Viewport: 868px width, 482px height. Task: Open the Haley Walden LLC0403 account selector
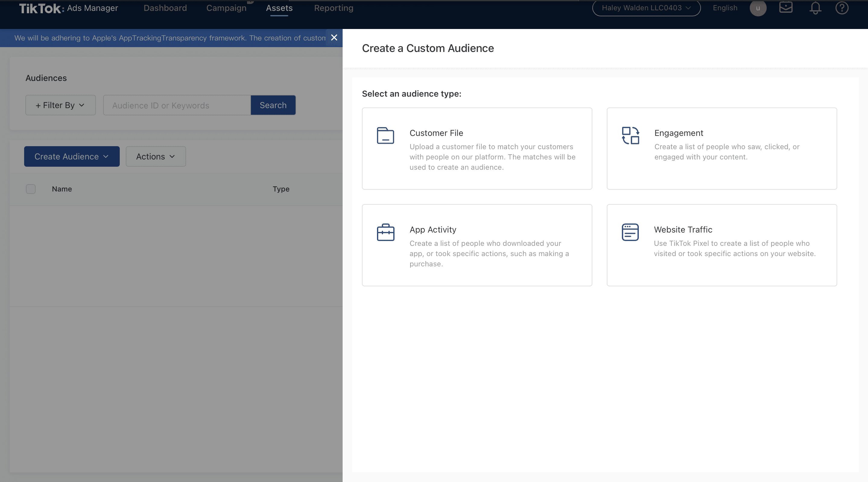pos(646,8)
